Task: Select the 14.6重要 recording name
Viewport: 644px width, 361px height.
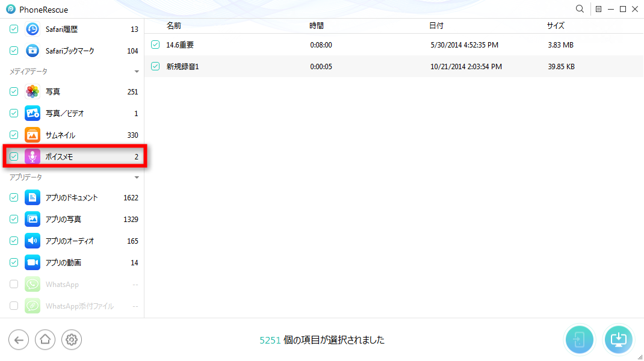Action: coord(180,45)
